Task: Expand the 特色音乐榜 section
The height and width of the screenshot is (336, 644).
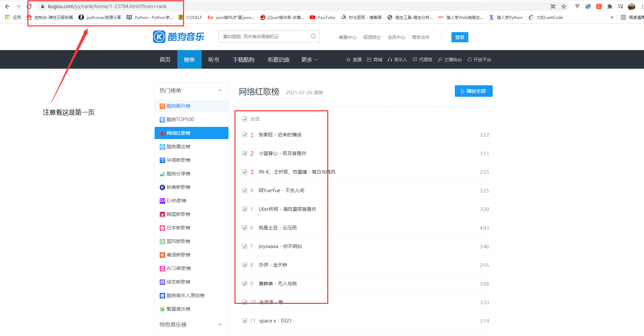Action: pyautogui.click(x=220, y=324)
